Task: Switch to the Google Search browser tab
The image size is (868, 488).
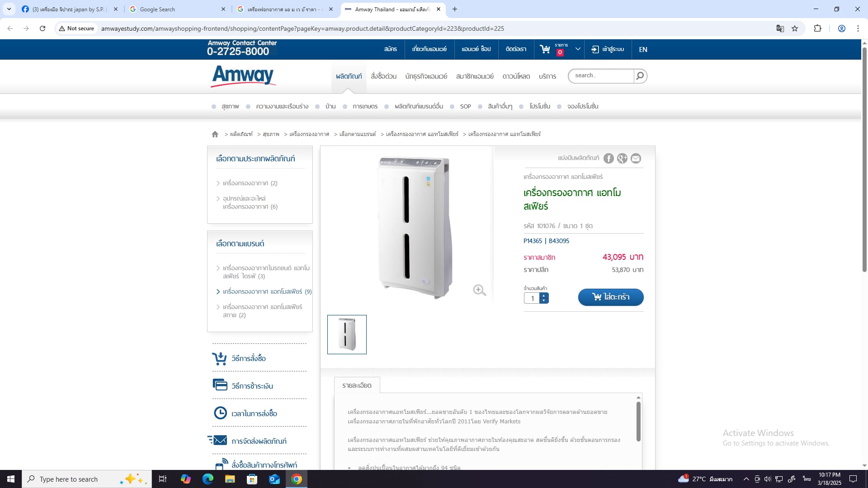Action: click(x=177, y=9)
